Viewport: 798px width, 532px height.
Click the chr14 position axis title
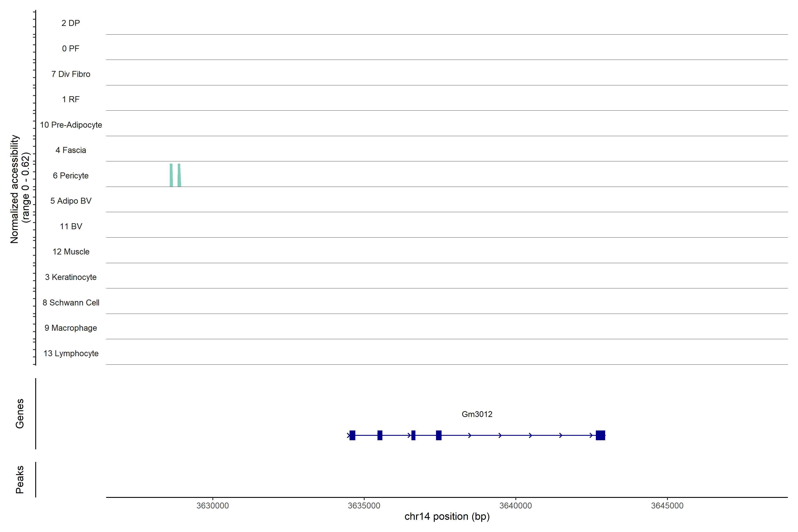coord(447,517)
